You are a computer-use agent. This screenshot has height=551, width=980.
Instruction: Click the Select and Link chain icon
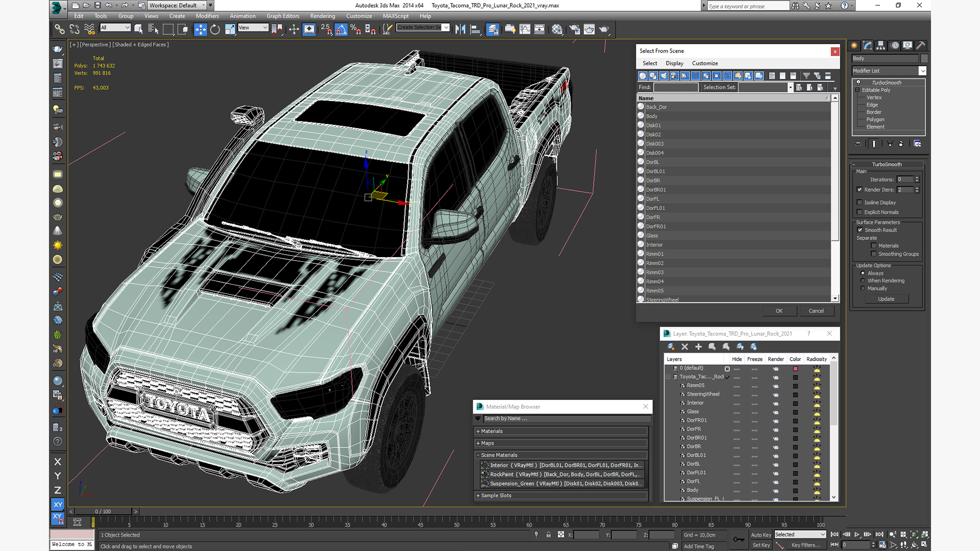(x=59, y=30)
